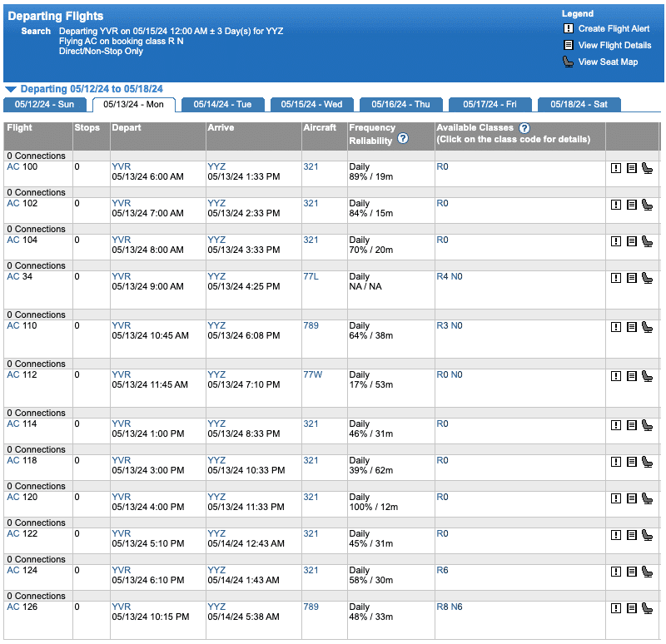Open flight details icon for AC 102

[632, 205]
